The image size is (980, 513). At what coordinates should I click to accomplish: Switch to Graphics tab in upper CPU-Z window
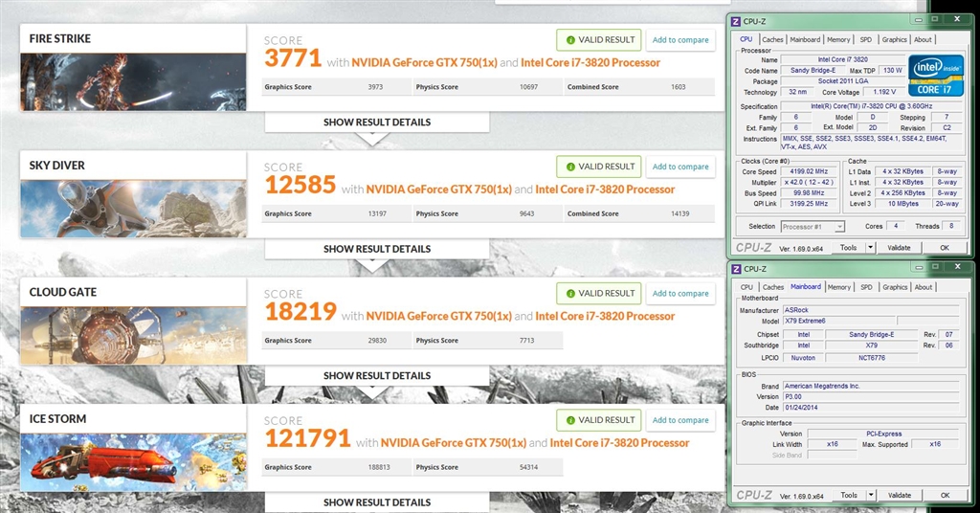point(895,39)
